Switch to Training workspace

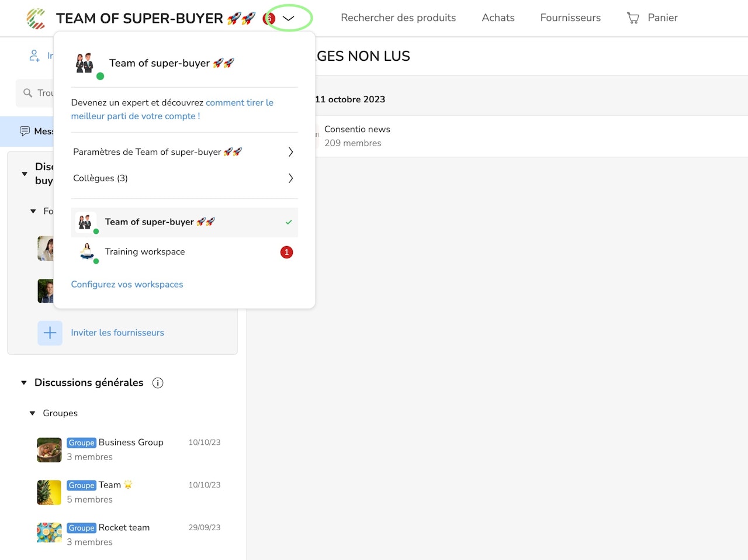point(185,252)
